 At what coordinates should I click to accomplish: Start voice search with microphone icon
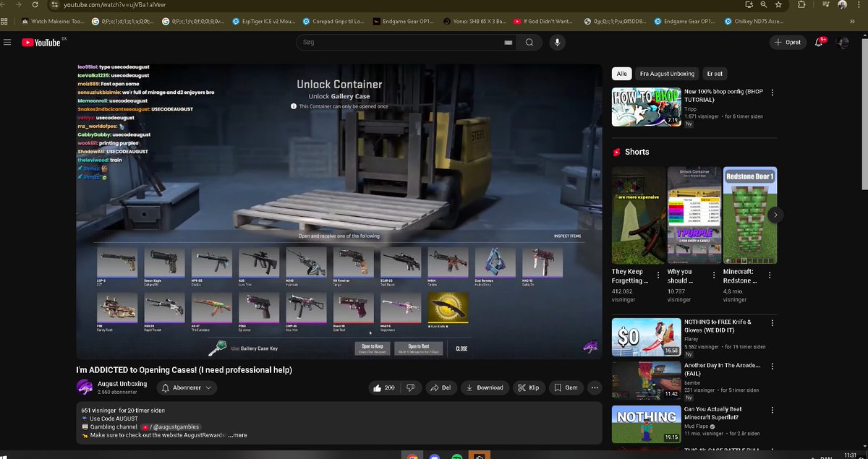pos(557,43)
